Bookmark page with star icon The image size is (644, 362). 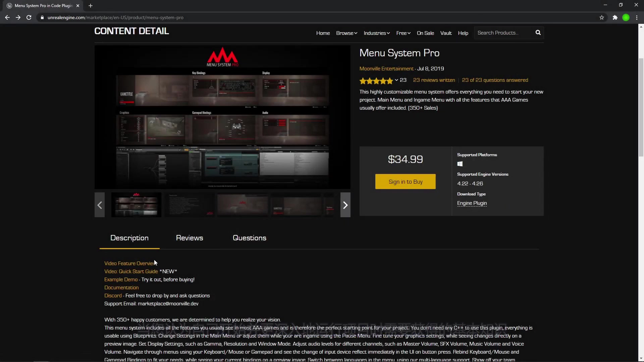pos(602,17)
